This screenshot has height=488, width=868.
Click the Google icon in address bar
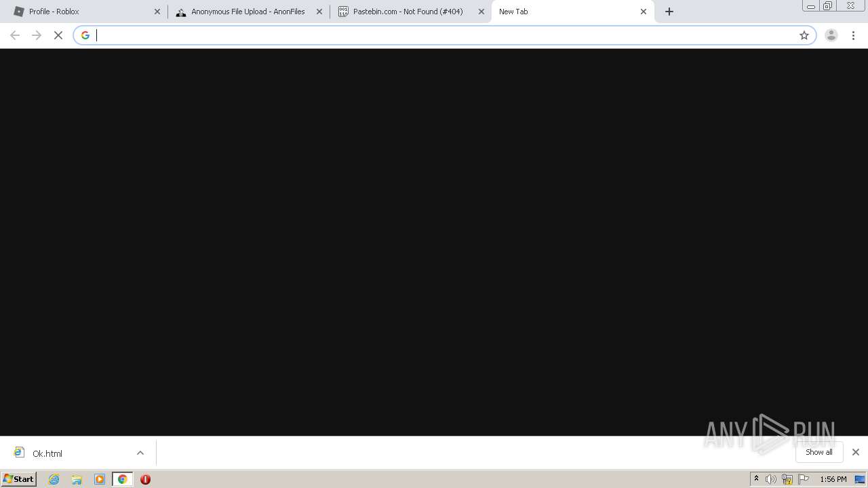coord(85,35)
